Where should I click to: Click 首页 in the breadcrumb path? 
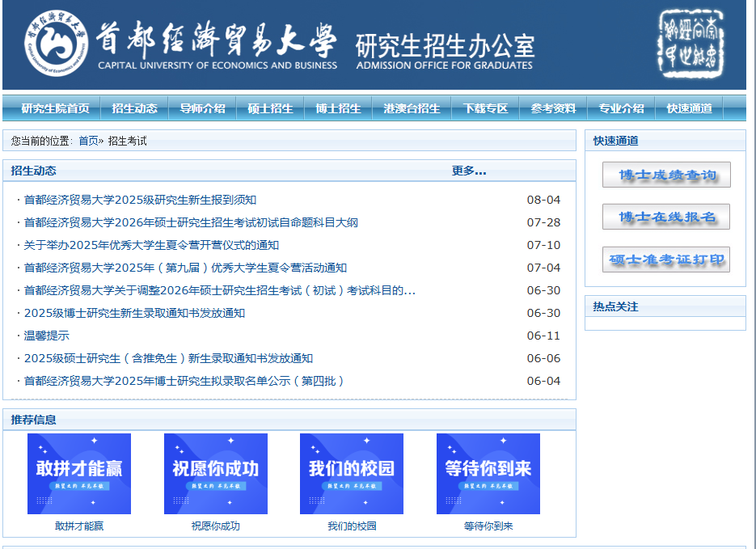point(88,141)
